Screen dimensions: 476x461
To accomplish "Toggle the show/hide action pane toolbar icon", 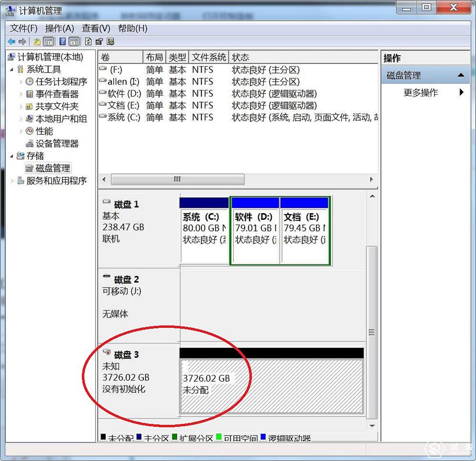I will (74, 41).
